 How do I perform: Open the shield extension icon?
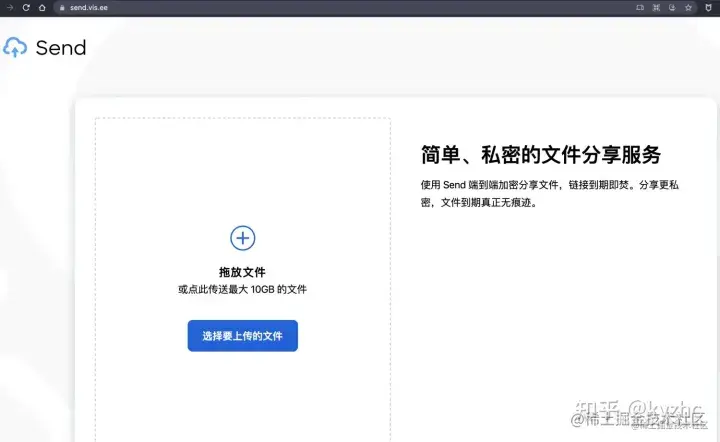tap(709, 7)
